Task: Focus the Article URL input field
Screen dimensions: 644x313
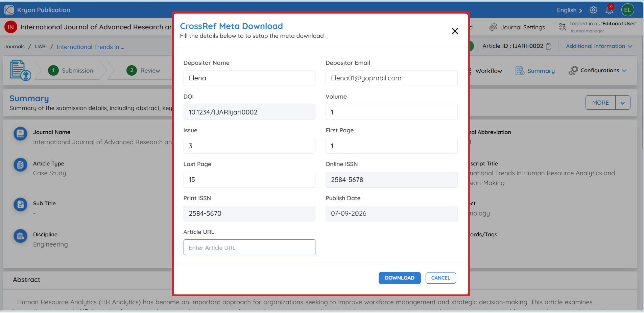Action: pyautogui.click(x=249, y=247)
